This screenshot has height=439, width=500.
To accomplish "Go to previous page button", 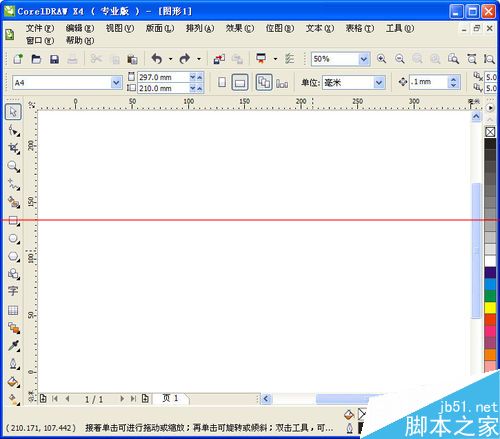I will pyautogui.click(x=67, y=398).
